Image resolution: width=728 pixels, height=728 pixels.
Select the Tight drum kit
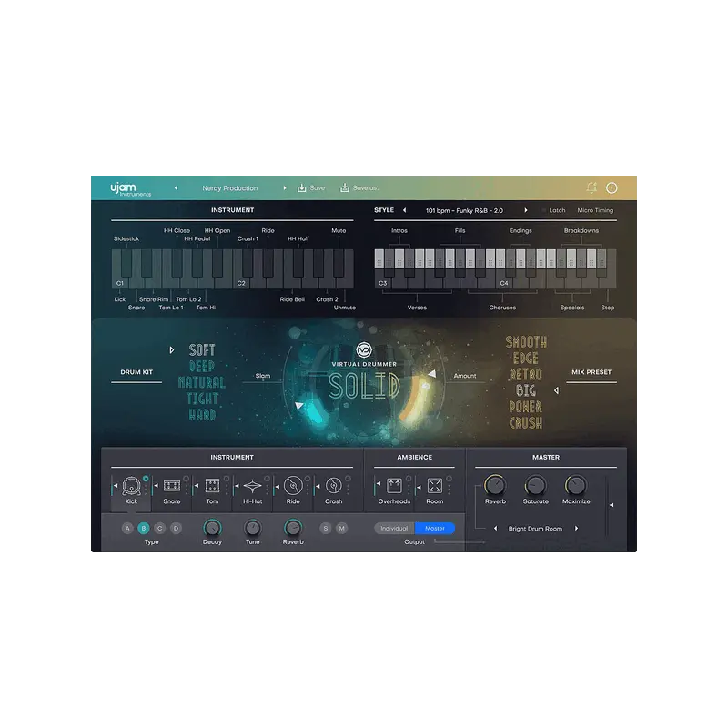click(202, 399)
